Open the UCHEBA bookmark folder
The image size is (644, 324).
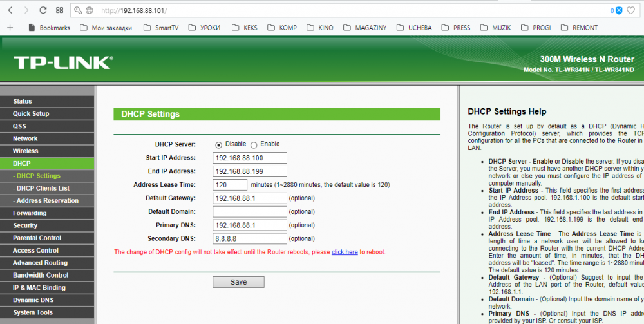[x=414, y=28]
